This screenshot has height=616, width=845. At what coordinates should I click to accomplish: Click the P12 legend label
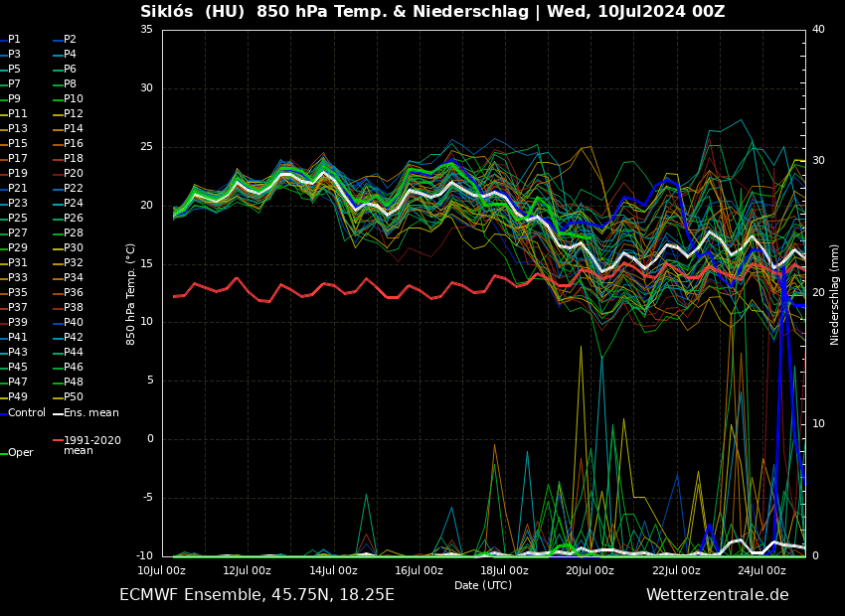(74, 114)
